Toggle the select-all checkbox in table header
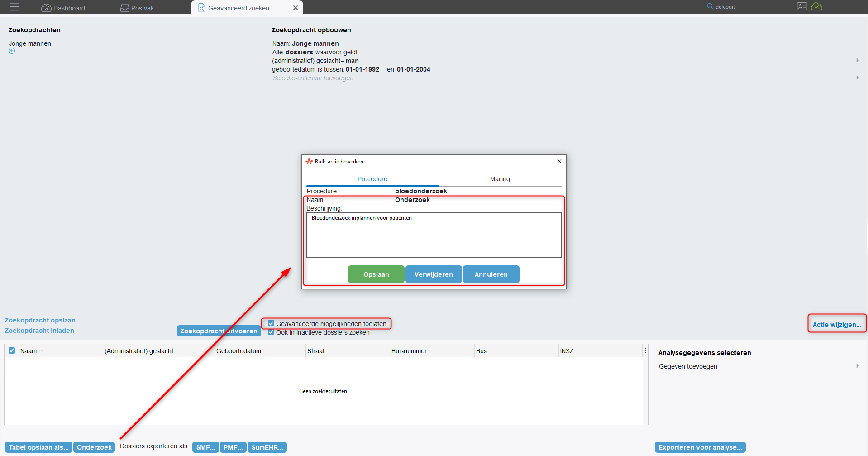Viewport: 868px width, 456px height. tap(12, 350)
